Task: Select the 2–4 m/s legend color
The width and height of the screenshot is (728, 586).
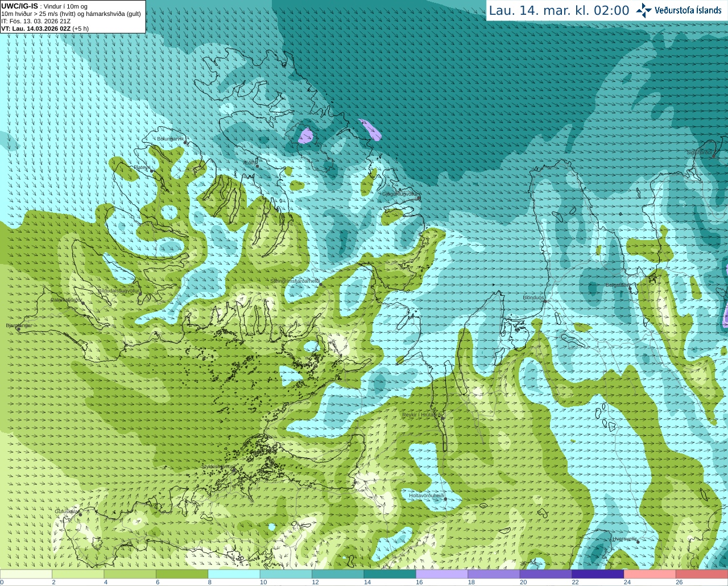Action: coord(78,574)
